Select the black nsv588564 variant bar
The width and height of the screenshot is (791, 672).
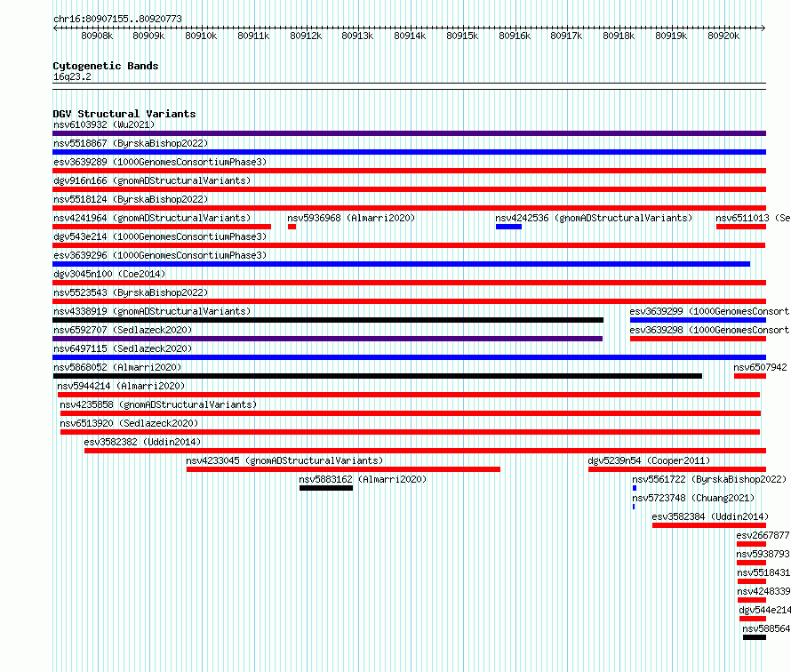click(x=755, y=637)
